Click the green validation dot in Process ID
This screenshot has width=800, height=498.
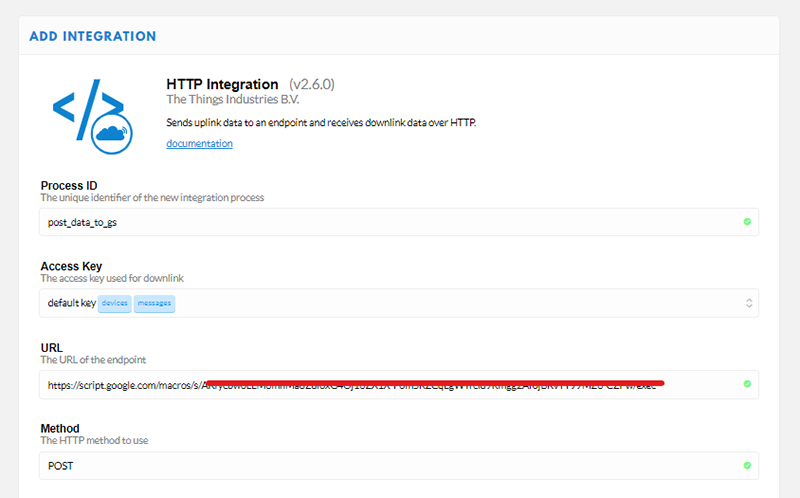(747, 221)
